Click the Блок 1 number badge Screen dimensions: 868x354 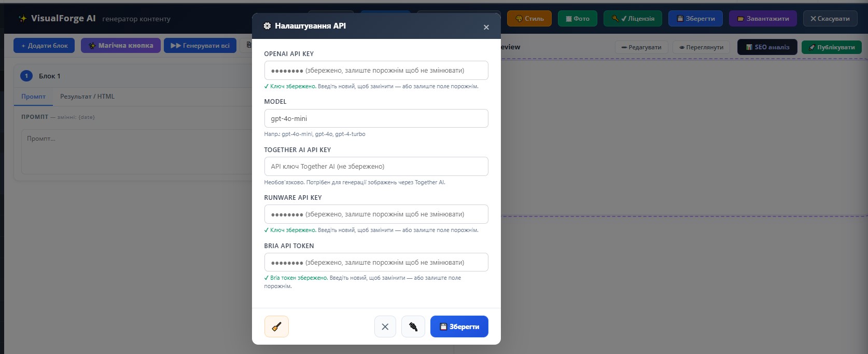[26, 76]
